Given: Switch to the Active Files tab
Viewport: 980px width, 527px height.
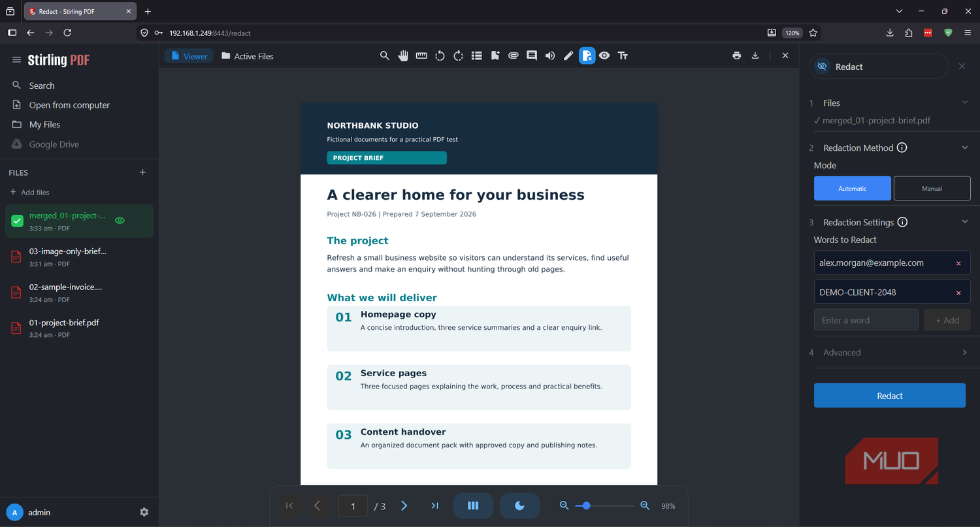Looking at the screenshot, I should point(247,56).
